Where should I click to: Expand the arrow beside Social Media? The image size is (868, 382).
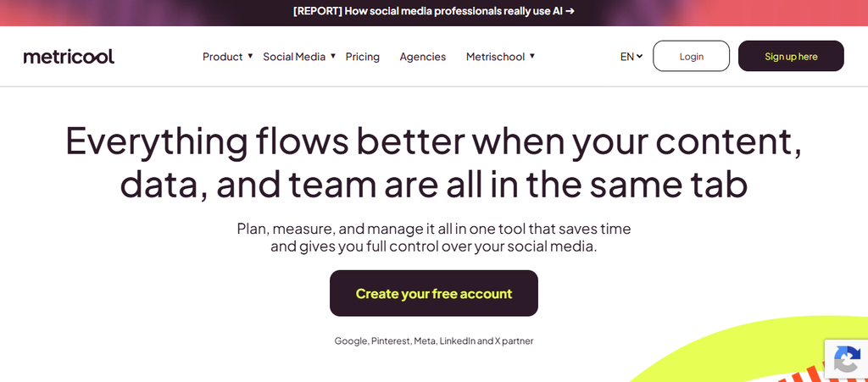coord(333,56)
